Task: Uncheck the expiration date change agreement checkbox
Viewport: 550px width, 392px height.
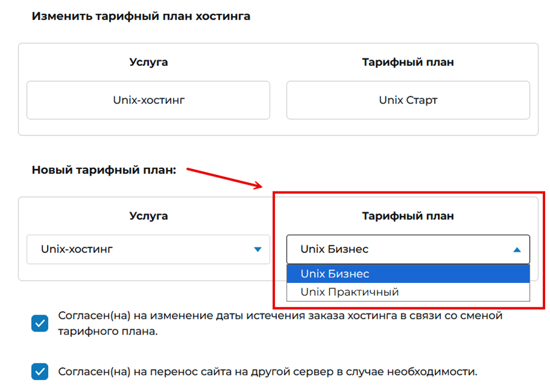Action: point(40,323)
